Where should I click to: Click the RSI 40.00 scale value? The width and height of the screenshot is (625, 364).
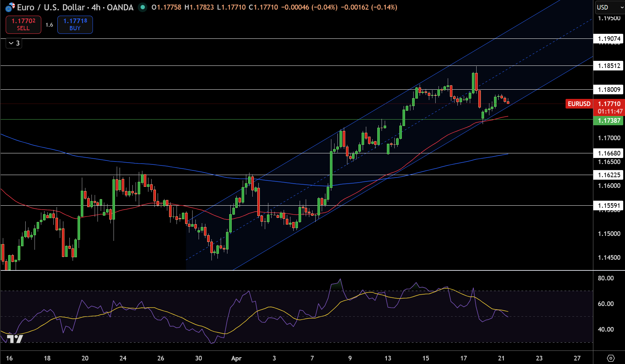[x=606, y=329]
